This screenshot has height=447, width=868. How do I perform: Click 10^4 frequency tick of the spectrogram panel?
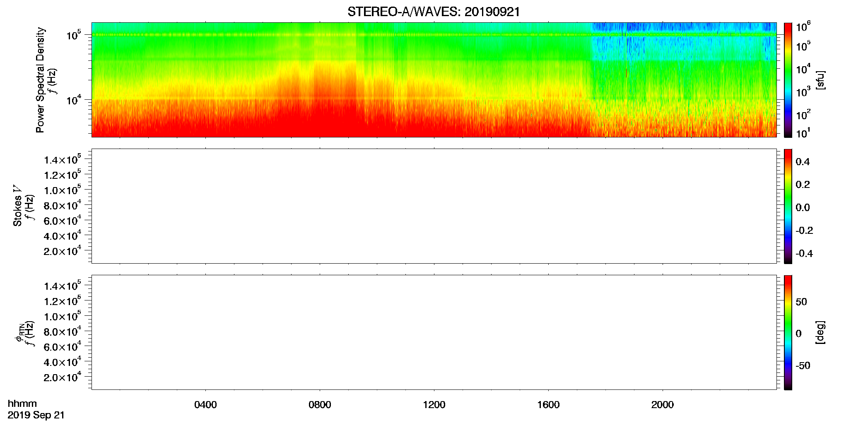click(74, 100)
